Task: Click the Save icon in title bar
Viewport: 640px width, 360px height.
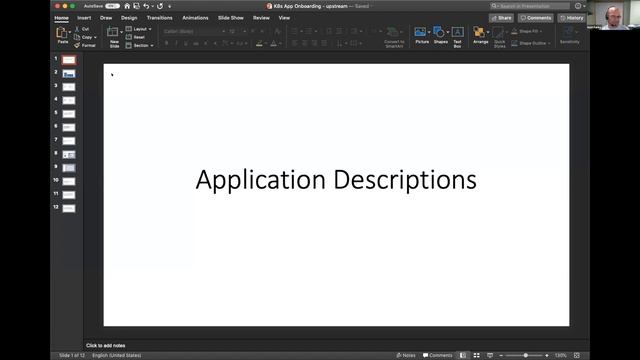Action: 136,6
